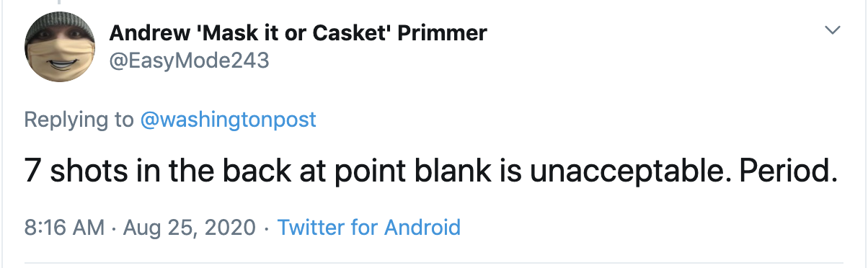Open Andrew Primmer's profile avatar picture
The image size is (868, 268).
coord(60,48)
